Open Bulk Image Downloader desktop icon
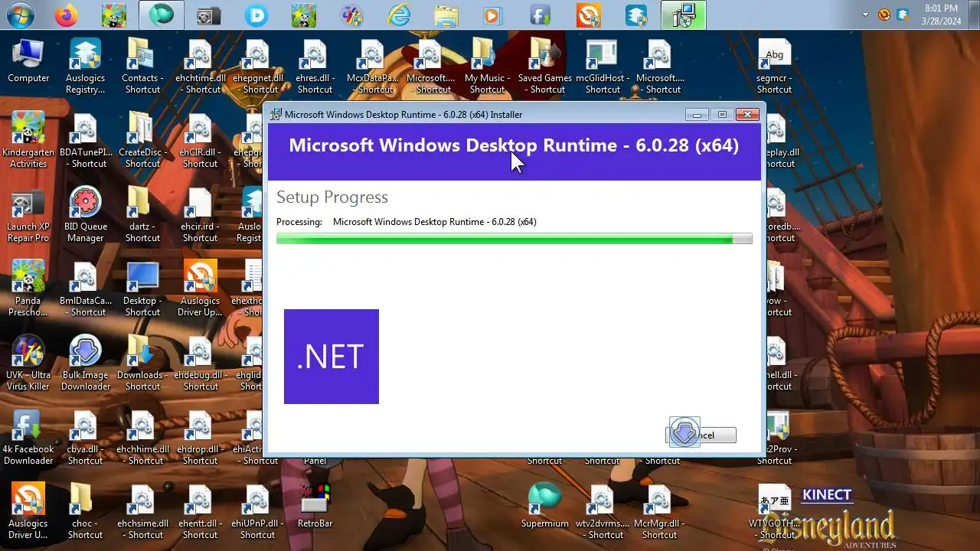This screenshot has width=980, height=551. coord(85,362)
